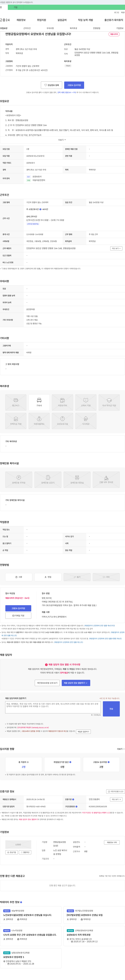Click the 필기 screening method icon
125x980 pixels.
[x=77, y=577]
